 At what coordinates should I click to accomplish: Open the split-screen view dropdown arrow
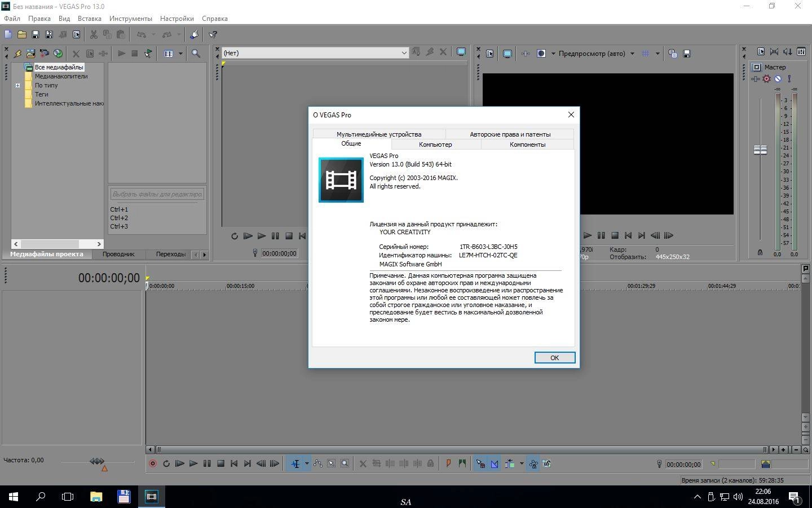[553, 54]
